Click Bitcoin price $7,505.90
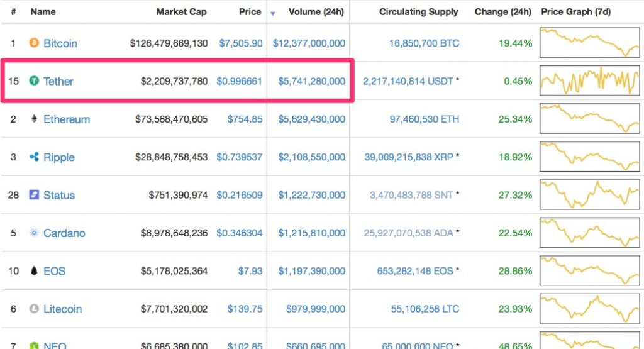Screen dimensions: 644x349 point(241,43)
